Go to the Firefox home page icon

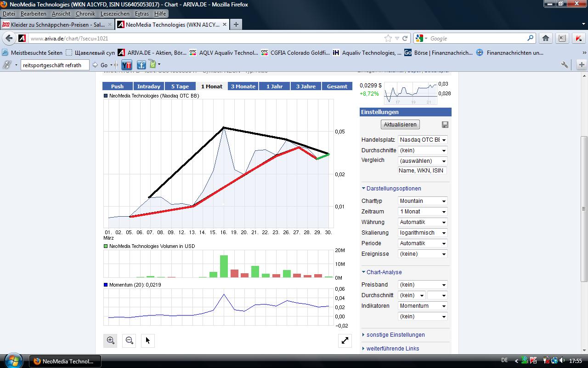(546, 39)
